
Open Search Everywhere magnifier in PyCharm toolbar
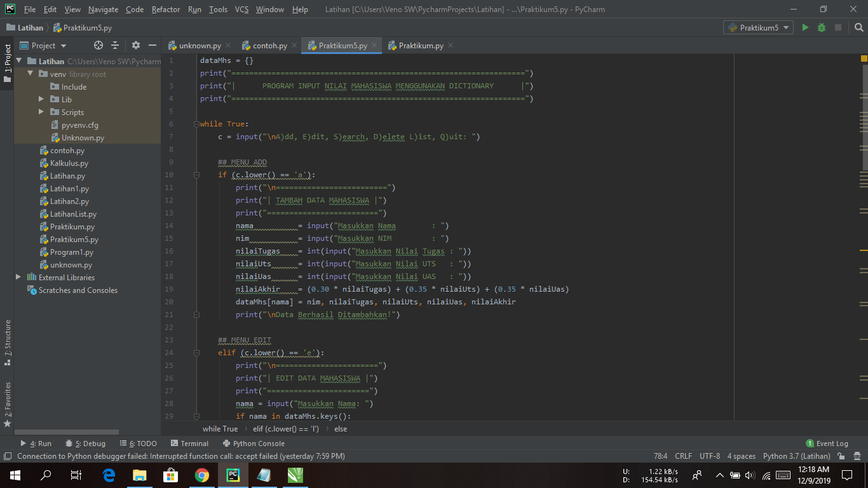coord(858,28)
